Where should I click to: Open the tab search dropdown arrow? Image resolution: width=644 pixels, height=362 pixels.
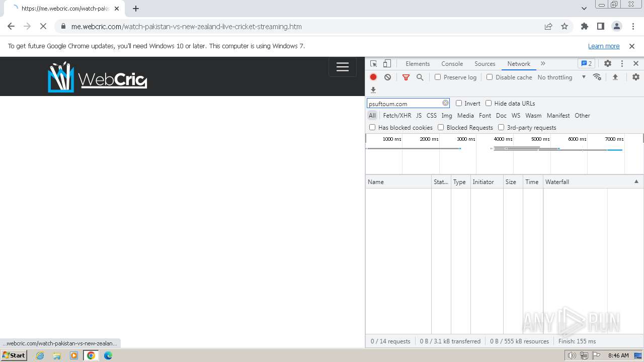[x=584, y=9]
